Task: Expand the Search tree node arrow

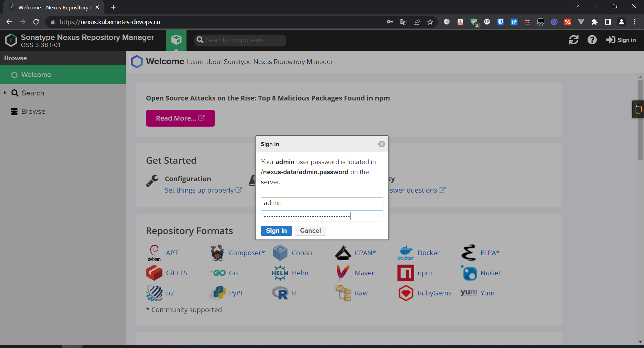Action: point(5,93)
